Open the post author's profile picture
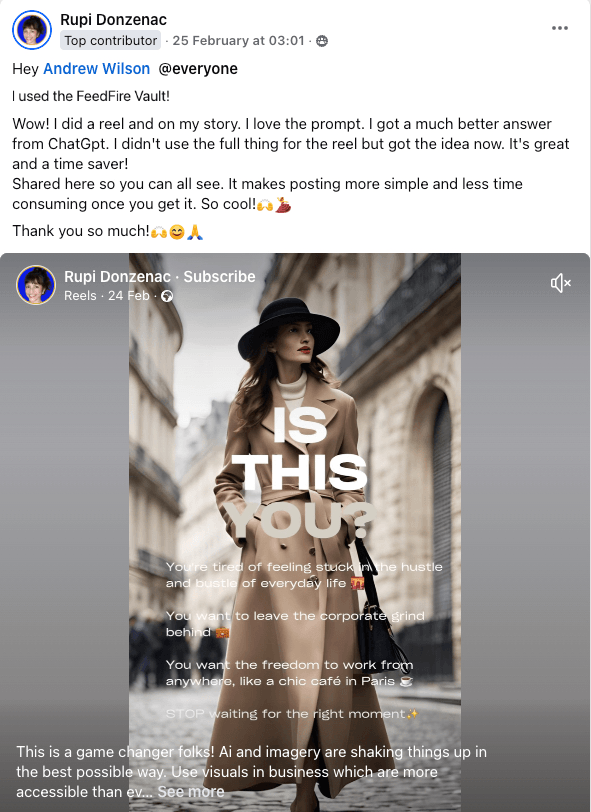This screenshot has height=812, width=591. tap(32, 30)
